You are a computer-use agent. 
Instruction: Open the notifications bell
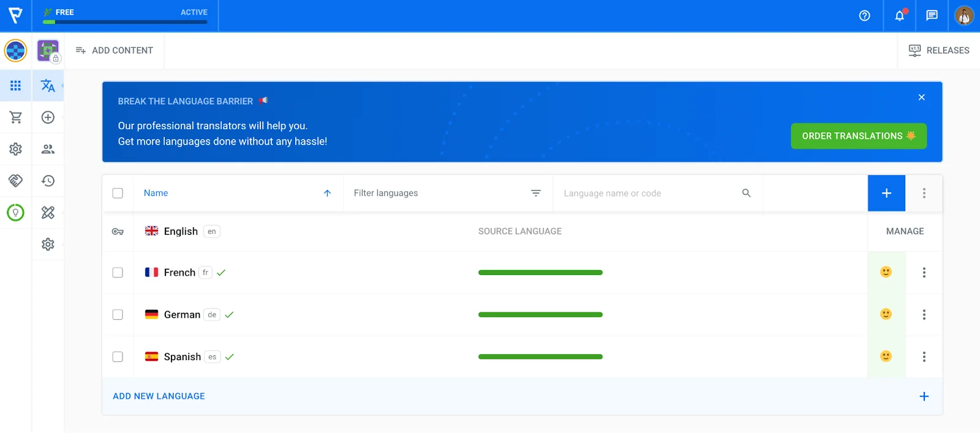click(x=899, y=16)
